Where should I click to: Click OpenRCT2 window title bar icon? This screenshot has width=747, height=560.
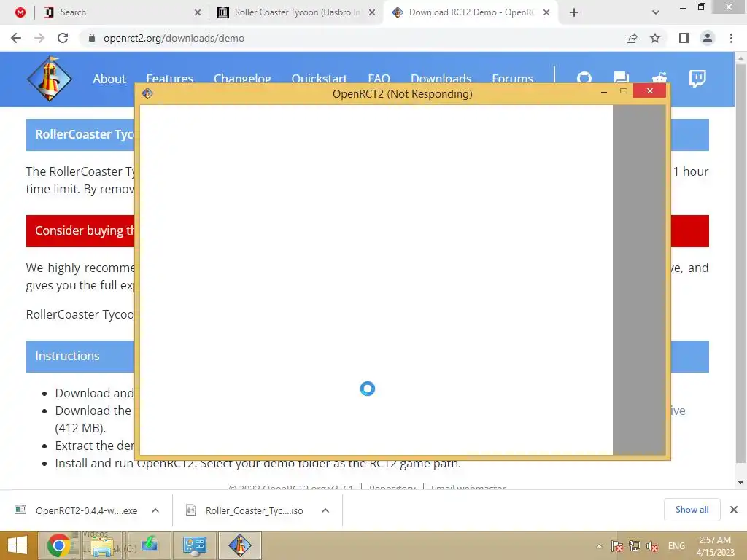[x=147, y=93]
